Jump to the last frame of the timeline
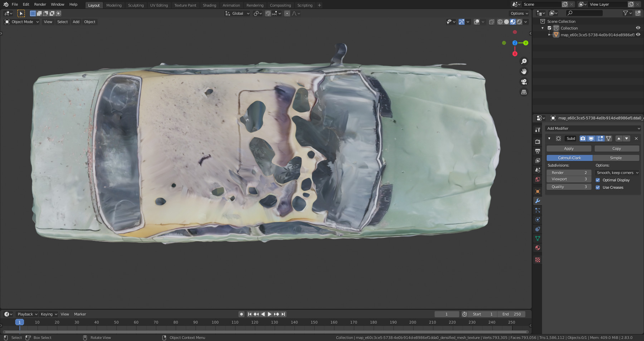 (283, 314)
